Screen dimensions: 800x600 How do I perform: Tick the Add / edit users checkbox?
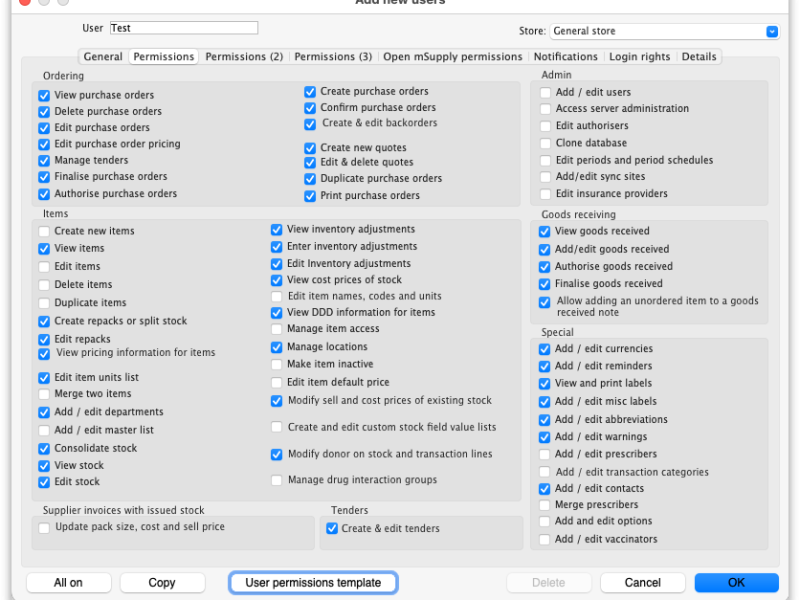(545, 93)
